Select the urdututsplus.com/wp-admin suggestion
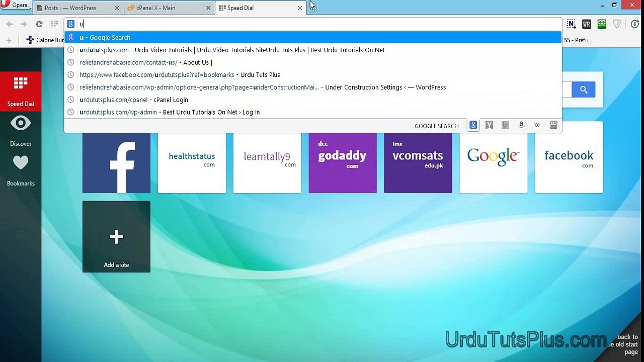The height and width of the screenshot is (362, 644). tap(312, 112)
